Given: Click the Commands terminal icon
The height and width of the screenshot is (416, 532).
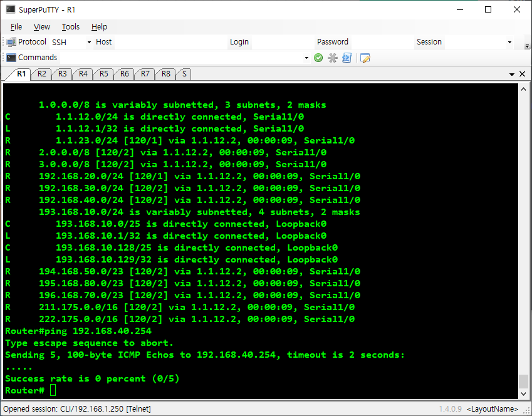Looking at the screenshot, I should 11,58.
